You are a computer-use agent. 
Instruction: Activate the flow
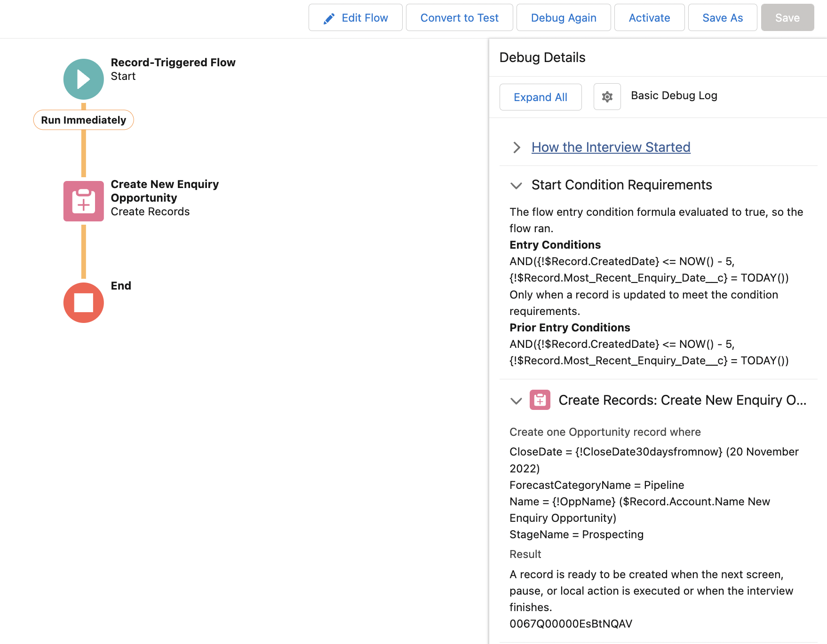[649, 18]
